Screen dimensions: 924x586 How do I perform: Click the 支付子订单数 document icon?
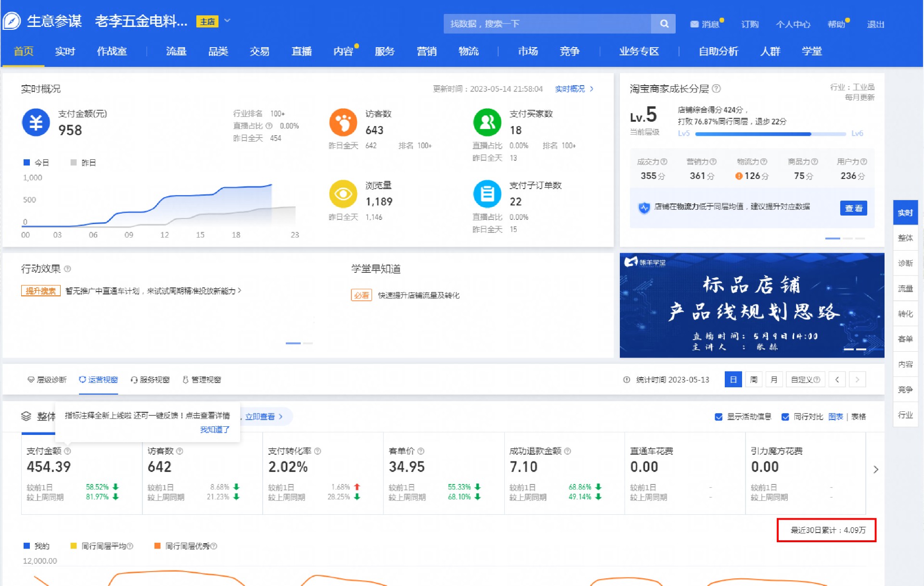487,194
